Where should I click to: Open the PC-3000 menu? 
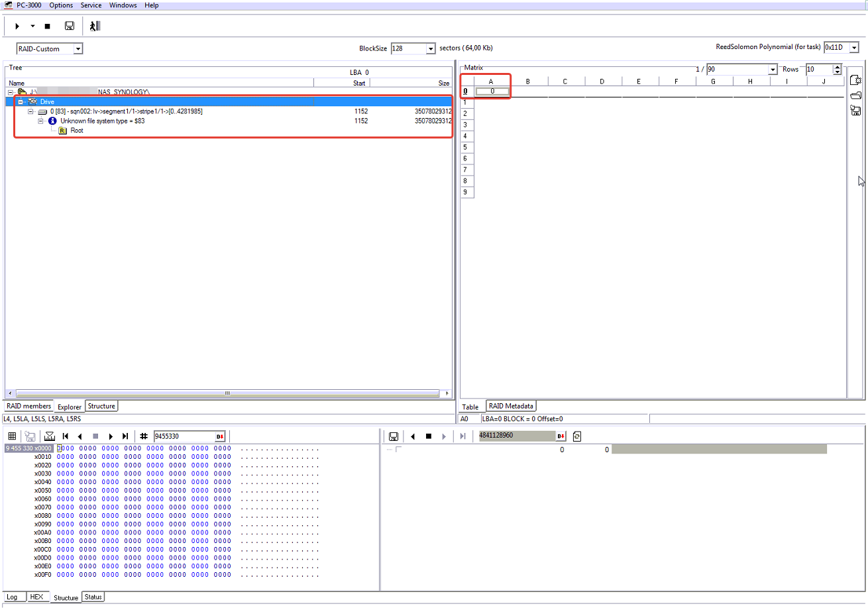[x=30, y=5]
